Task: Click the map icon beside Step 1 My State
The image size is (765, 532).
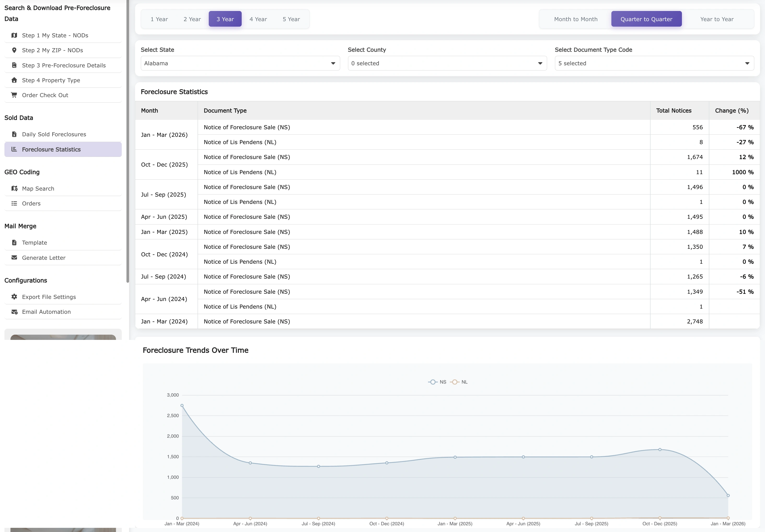Action: [x=14, y=35]
